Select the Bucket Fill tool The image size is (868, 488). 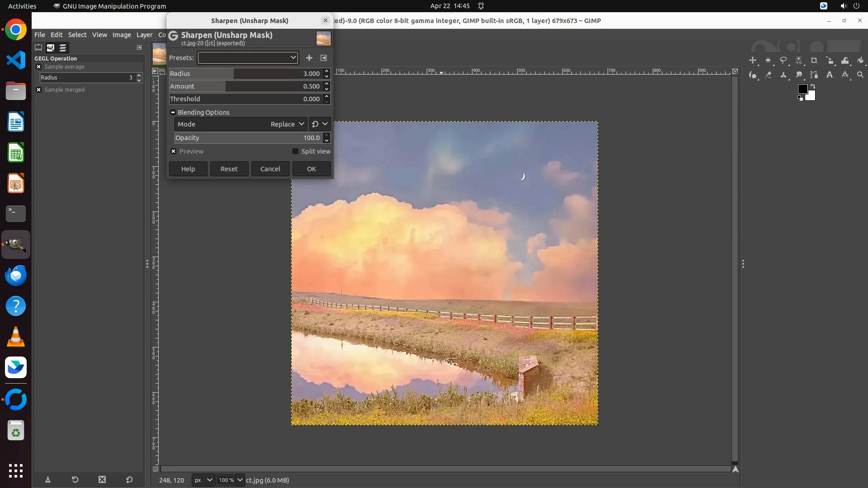(x=860, y=61)
